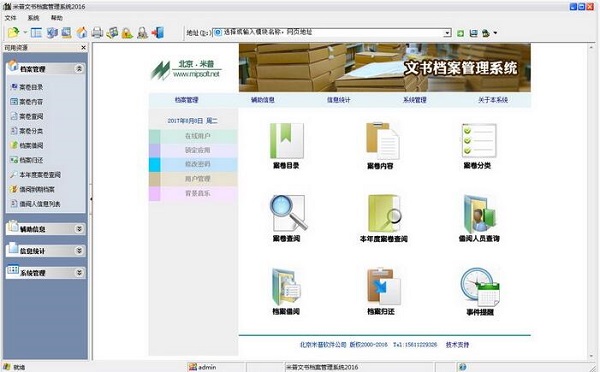Click the save disk icon beside address bar

[473, 33]
